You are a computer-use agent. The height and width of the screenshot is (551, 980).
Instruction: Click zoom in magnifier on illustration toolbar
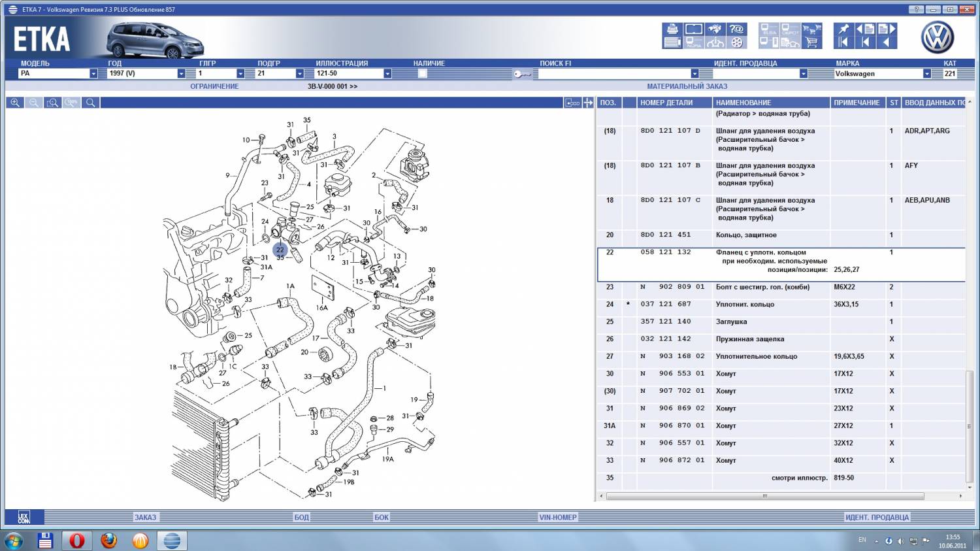pos(15,103)
